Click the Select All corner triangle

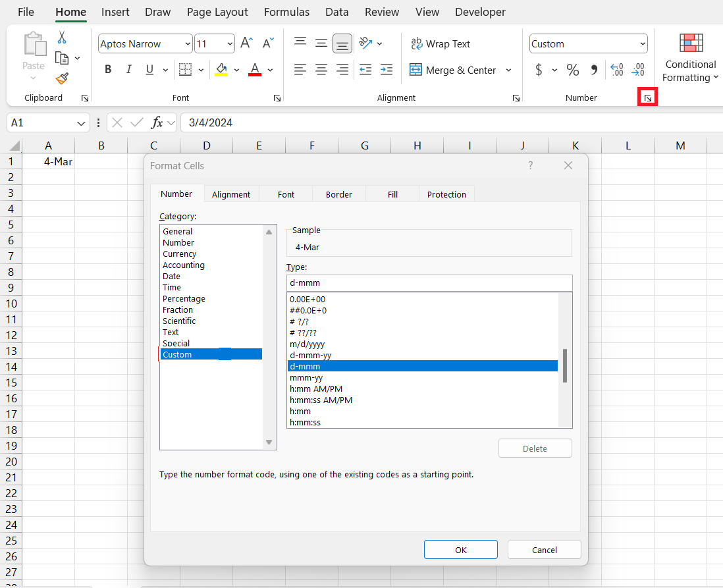[x=14, y=146]
